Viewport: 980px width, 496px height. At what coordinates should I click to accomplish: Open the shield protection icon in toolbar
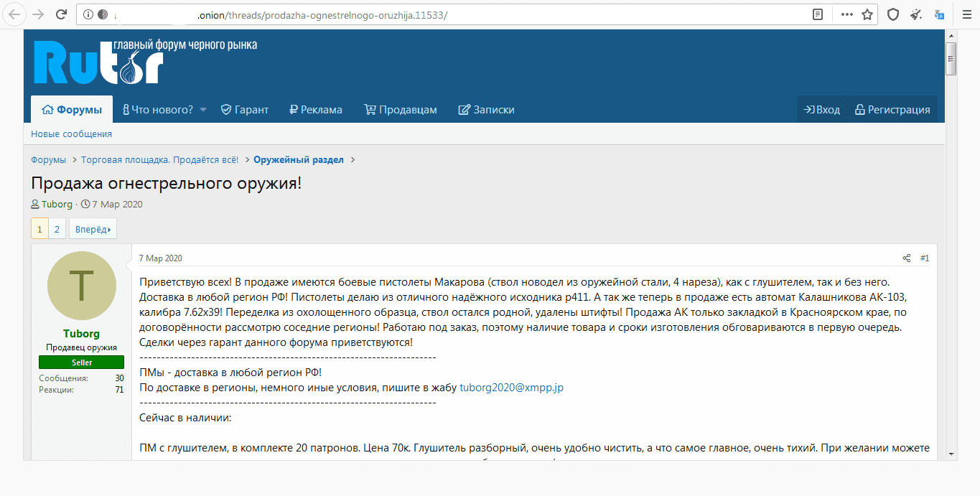pyautogui.click(x=893, y=14)
